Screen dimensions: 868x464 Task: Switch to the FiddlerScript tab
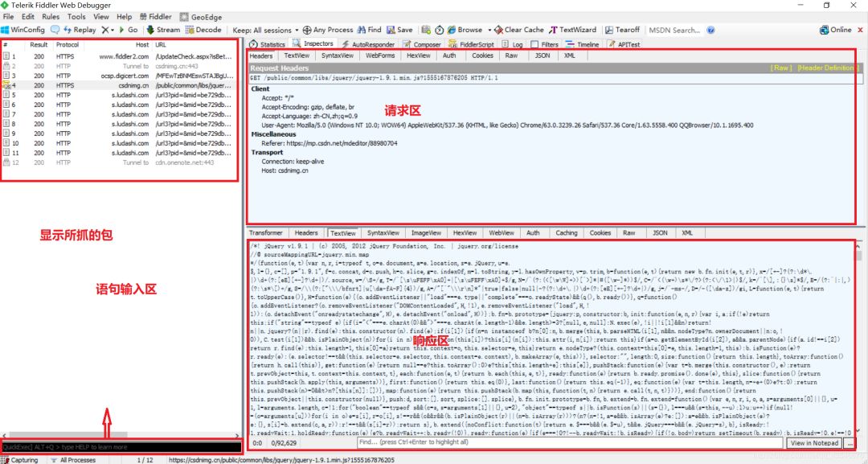[471, 44]
